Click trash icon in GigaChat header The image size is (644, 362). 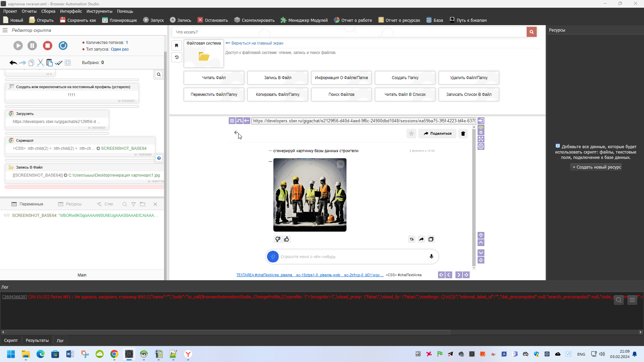[x=463, y=133]
